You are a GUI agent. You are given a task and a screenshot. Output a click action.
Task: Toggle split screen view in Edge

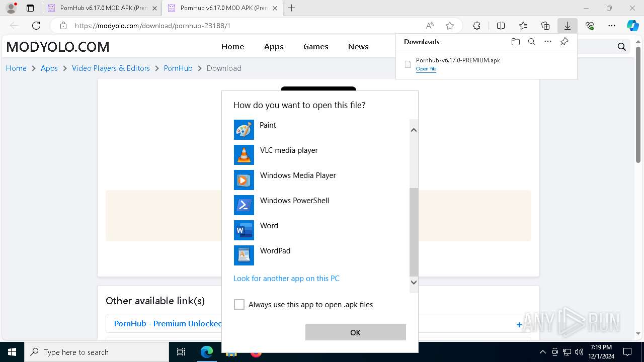501,26
